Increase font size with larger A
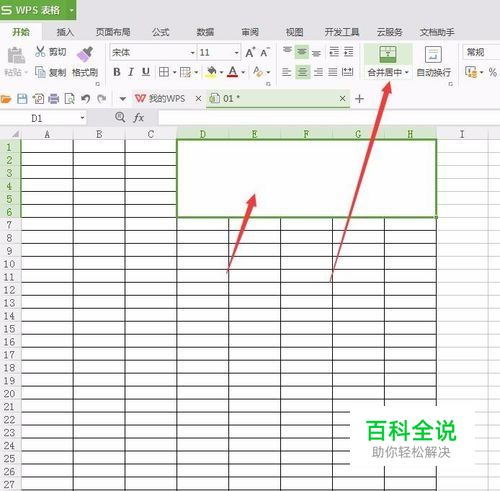The image size is (500, 491). (x=250, y=52)
